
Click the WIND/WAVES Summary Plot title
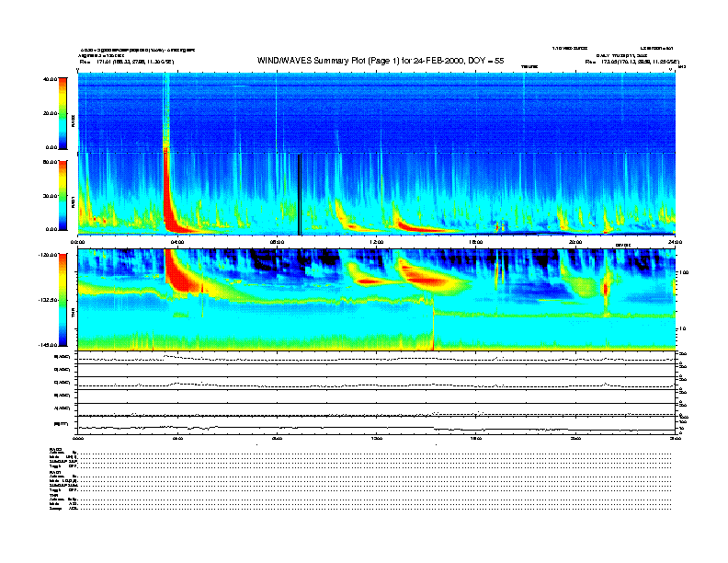click(x=381, y=61)
